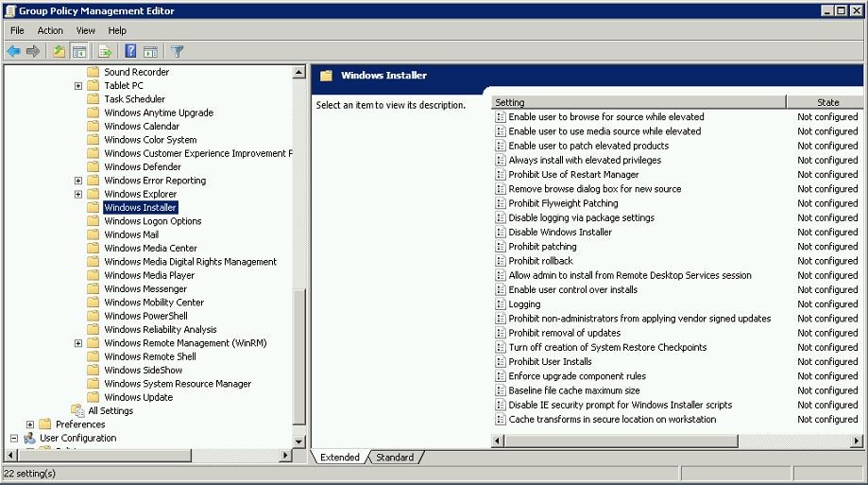The image size is (868, 485).
Task: Click the Export List toolbar icon
Action: coord(105,52)
